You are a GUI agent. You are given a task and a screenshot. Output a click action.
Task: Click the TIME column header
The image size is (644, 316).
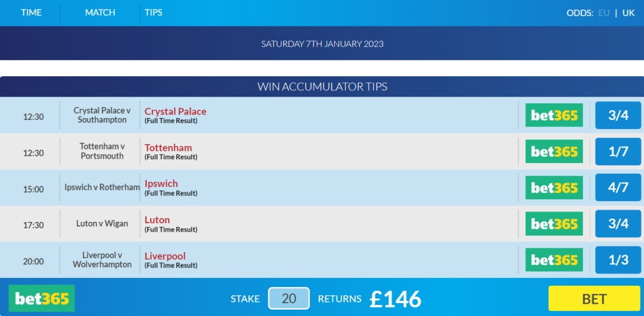tap(31, 13)
